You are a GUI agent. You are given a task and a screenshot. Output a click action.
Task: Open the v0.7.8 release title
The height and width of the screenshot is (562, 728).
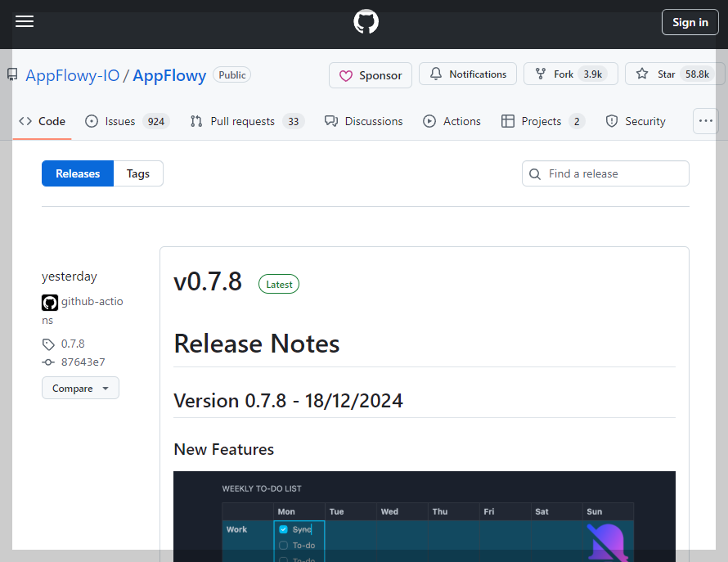(x=208, y=281)
